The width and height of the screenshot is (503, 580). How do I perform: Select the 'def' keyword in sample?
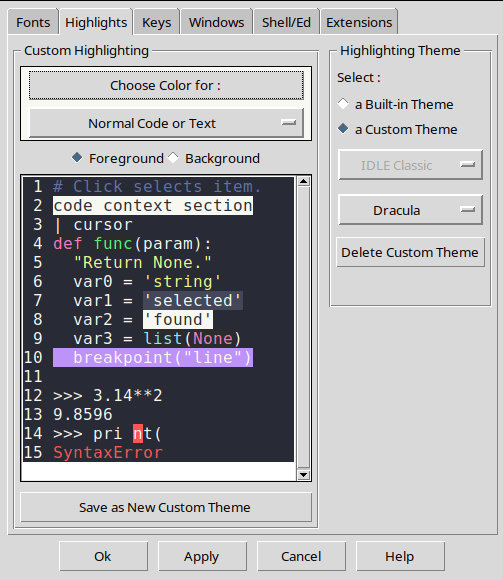(x=68, y=243)
